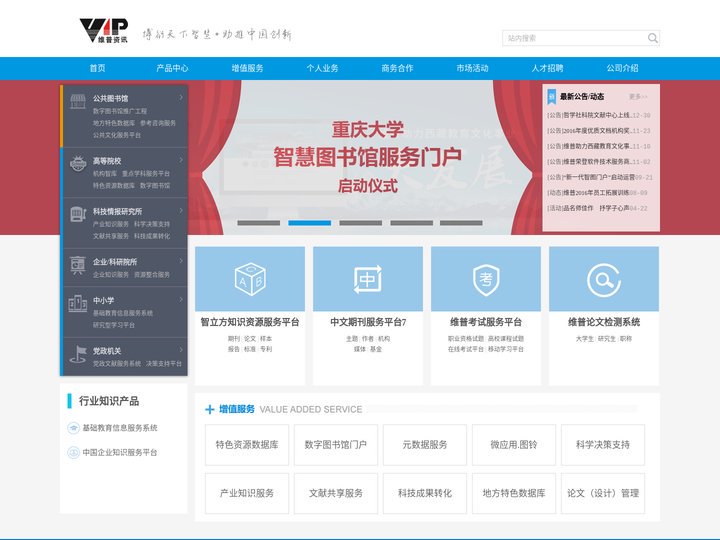Viewport: 720px width, 540px height.
Task: Select the fourth banner slide indicator
Action: (x=411, y=223)
